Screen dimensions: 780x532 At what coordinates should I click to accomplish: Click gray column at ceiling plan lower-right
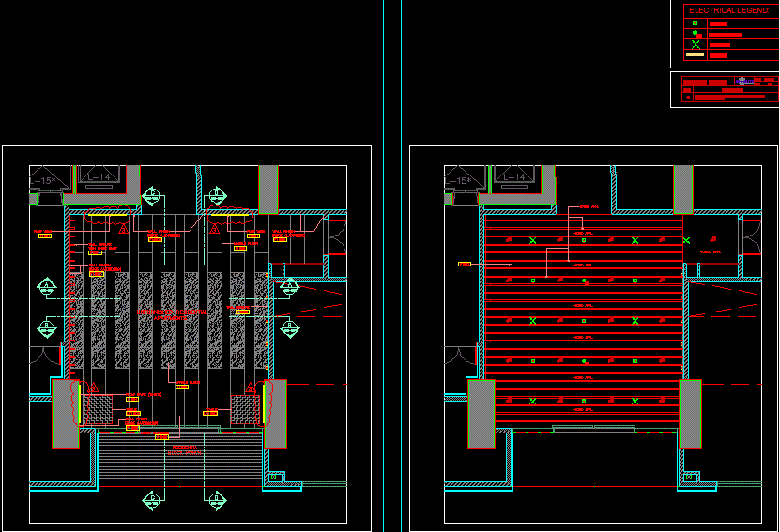(x=690, y=414)
